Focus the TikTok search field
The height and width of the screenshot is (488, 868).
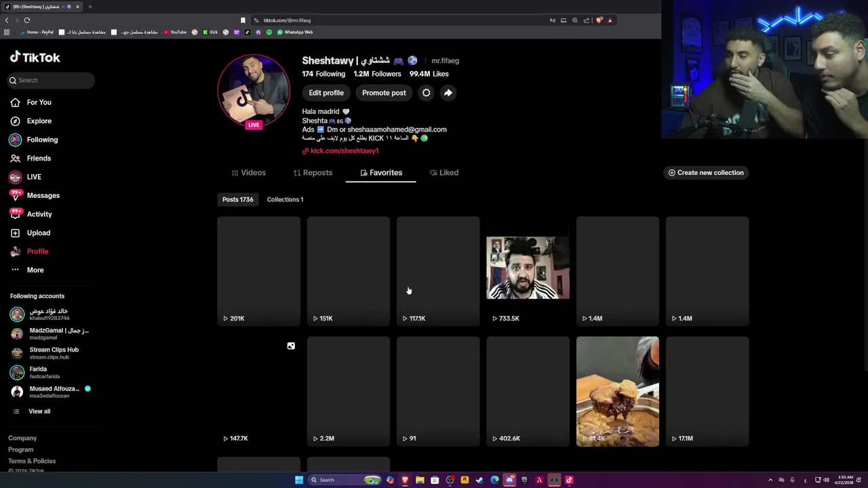(x=51, y=80)
